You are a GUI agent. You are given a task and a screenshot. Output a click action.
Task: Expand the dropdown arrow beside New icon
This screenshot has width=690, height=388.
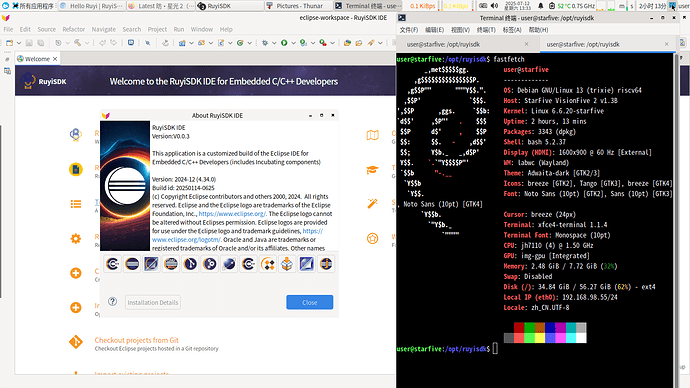18,43
